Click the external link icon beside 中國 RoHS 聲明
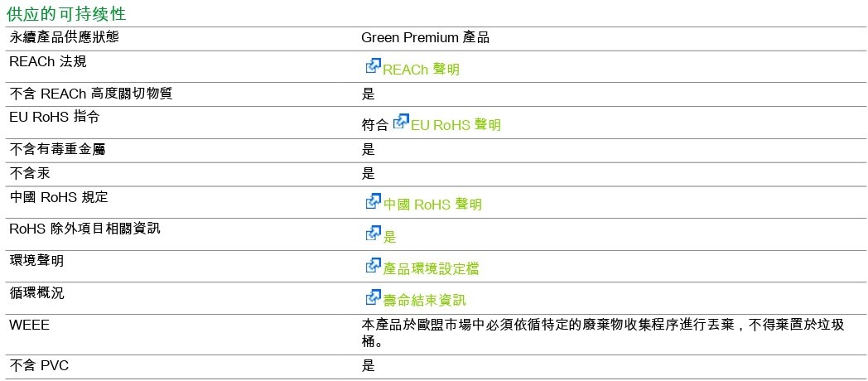This screenshot has height=381, width=868. tap(373, 201)
